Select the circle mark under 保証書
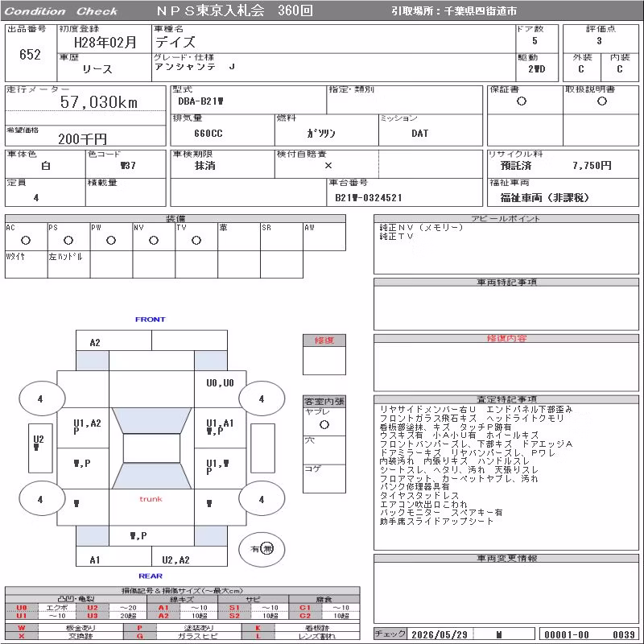The width and height of the screenshot is (644, 644). pyautogui.click(x=522, y=101)
